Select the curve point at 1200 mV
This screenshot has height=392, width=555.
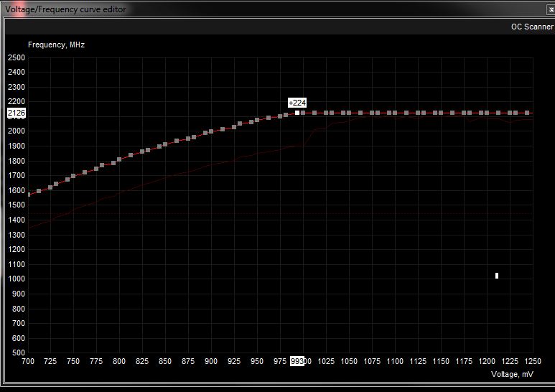click(x=487, y=113)
